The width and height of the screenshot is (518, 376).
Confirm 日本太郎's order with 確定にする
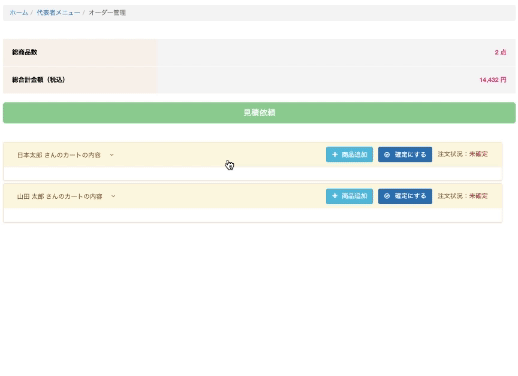pyautogui.click(x=405, y=155)
